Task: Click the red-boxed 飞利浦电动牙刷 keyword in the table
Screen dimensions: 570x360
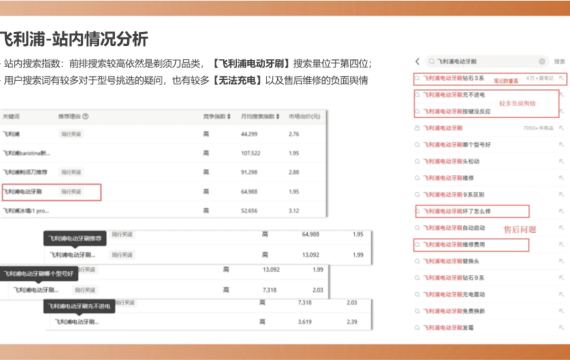Action: pyautogui.click(x=22, y=192)
